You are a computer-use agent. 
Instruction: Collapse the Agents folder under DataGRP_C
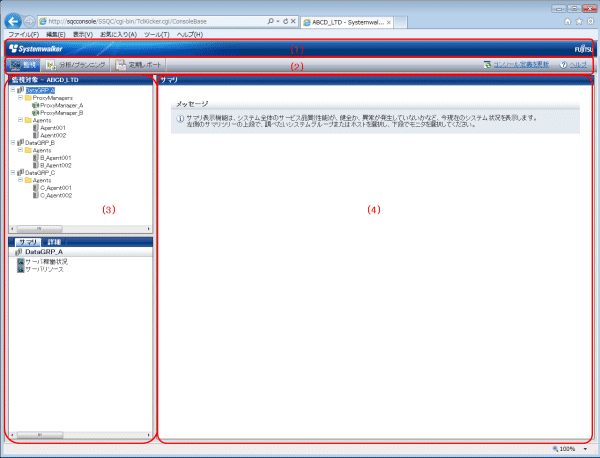coord(20,179)
